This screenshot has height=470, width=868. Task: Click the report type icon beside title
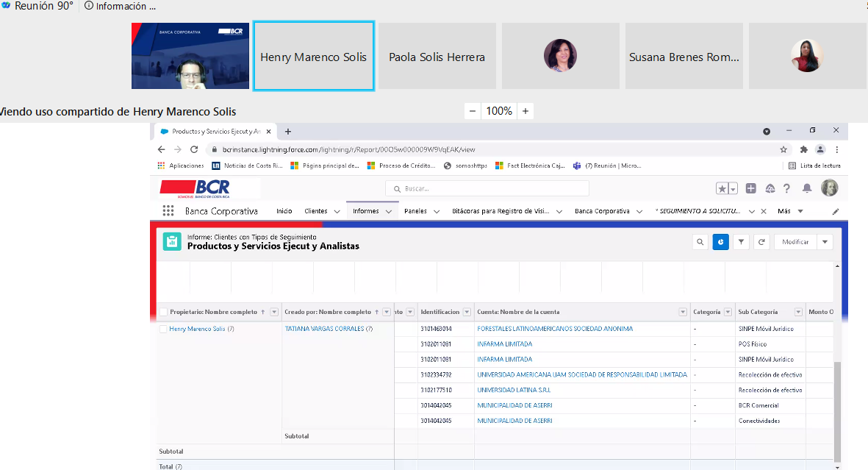(x=172, y=242)
